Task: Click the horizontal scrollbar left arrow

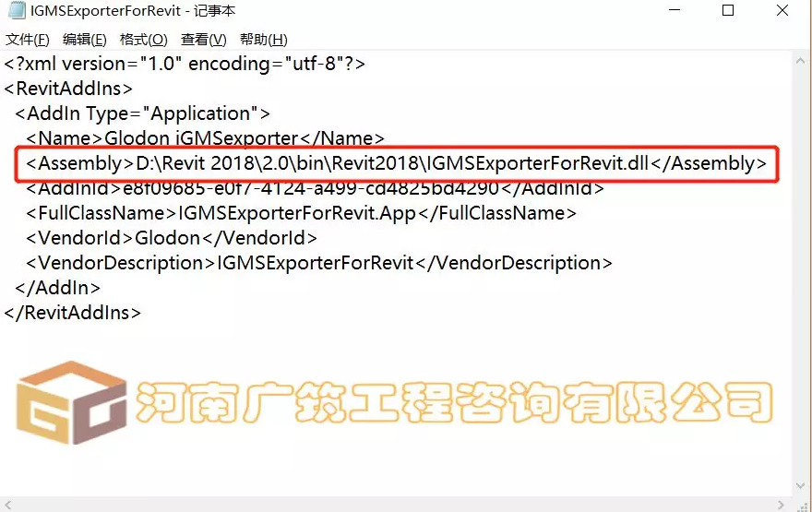Action: pyautogui.click(x=8, y=505)
